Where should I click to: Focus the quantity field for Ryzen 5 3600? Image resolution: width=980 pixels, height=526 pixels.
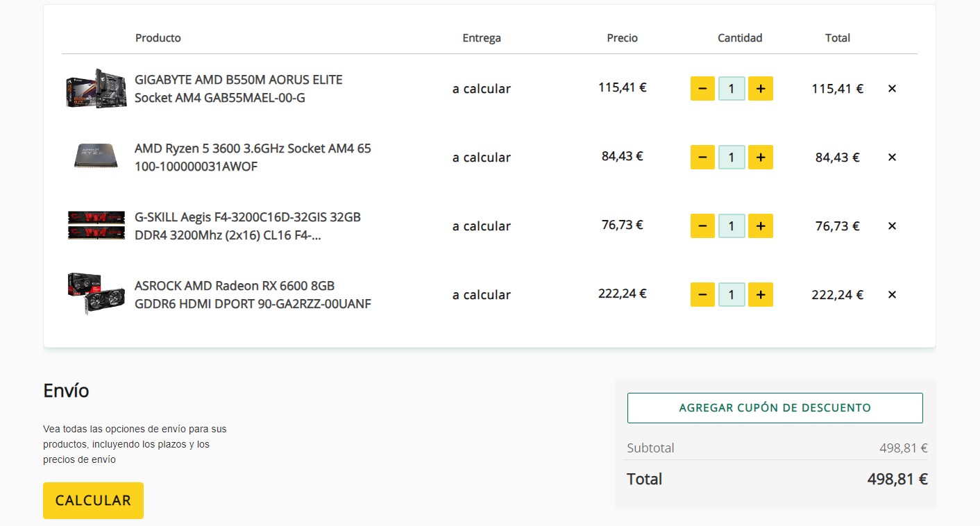(x=732, y=158)
